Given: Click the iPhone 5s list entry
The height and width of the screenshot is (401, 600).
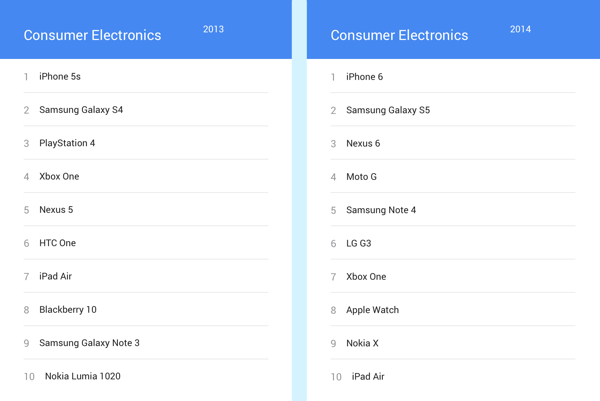Looking at the screenshot, I should tap(60, 77).
